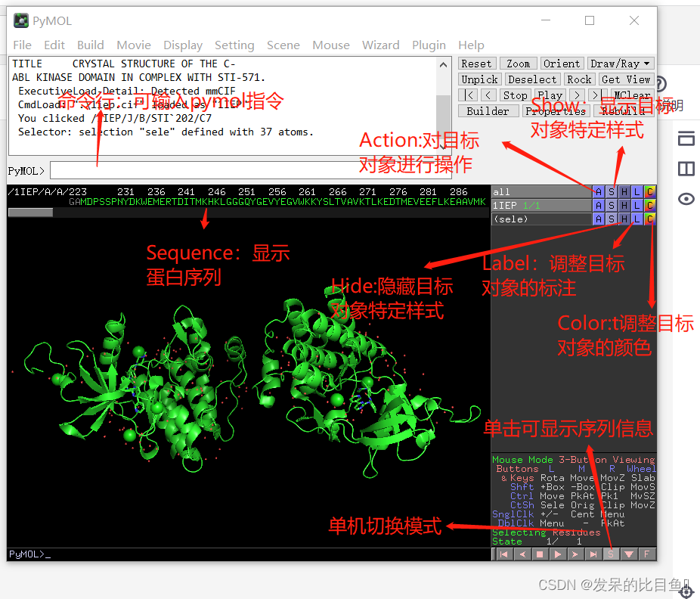Image resolution: width=700 pixels, height=599 pixels.
Task: Click the Play movie button
Action: click(550, 95)
